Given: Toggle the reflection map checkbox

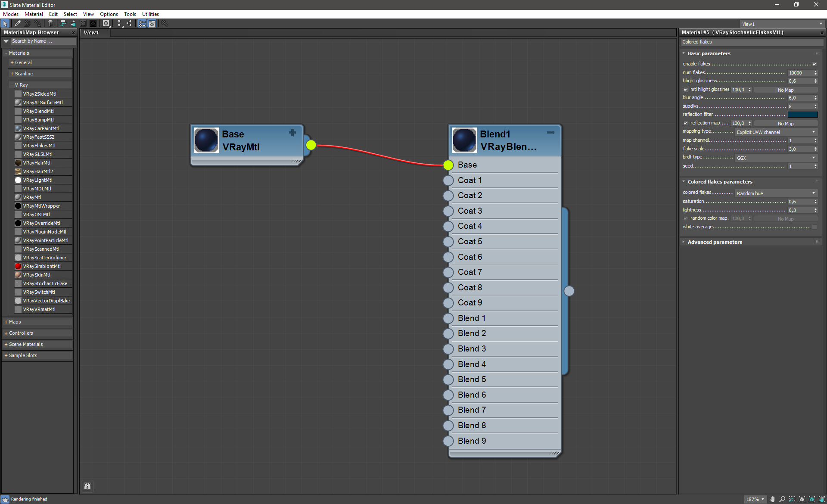Looking at the screenshot, I should pyautogui.click(x=686, y=123).
